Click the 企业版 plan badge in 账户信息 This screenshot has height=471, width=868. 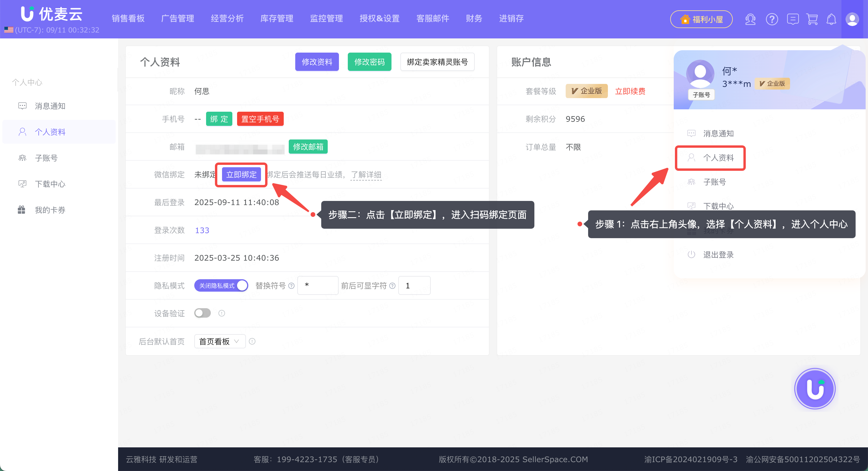pos(587,91)
